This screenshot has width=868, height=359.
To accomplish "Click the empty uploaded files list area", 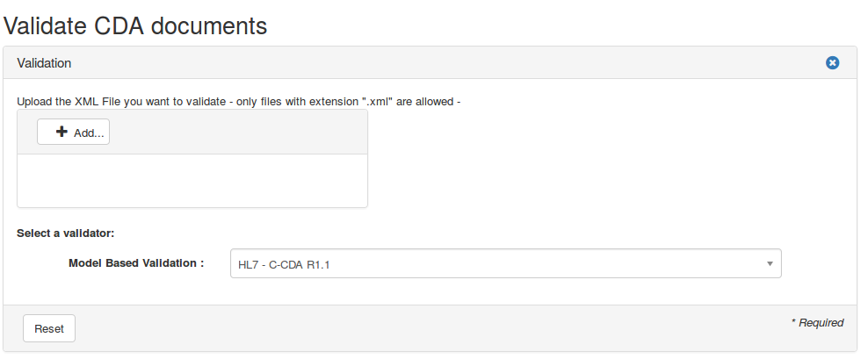I will tap(192, 181).
